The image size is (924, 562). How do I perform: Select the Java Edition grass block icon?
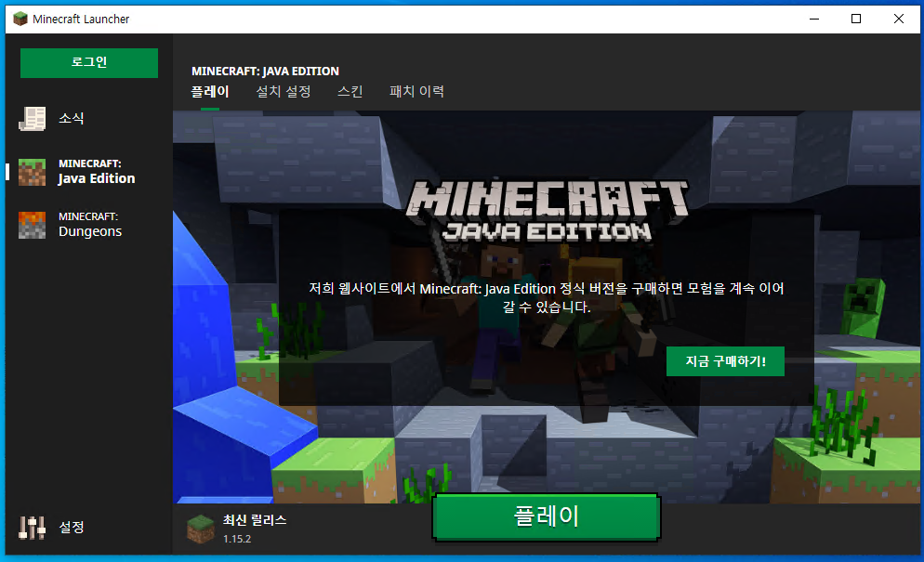[x=32, y=172]
